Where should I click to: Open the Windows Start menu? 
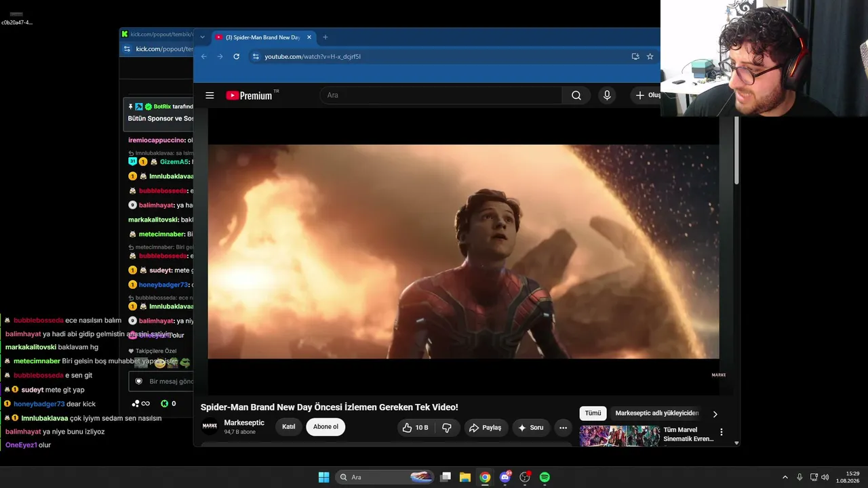[323, 477]
